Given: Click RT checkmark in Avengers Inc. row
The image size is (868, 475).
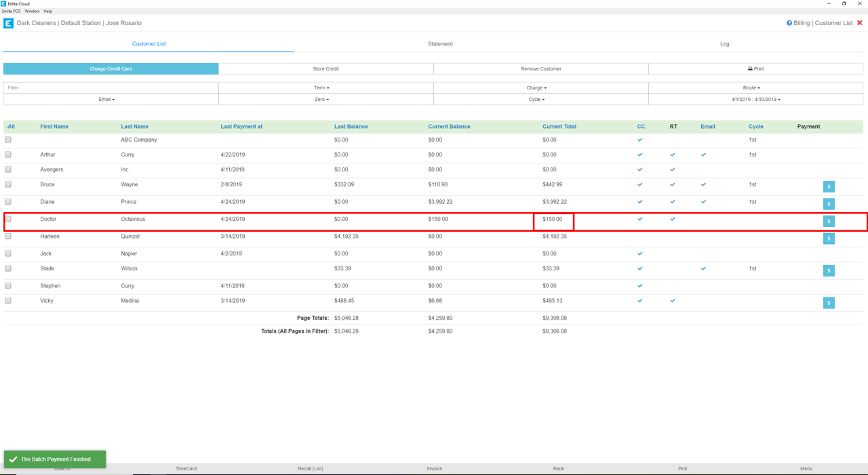Looking at the screenshot, I should pos(673,169).
